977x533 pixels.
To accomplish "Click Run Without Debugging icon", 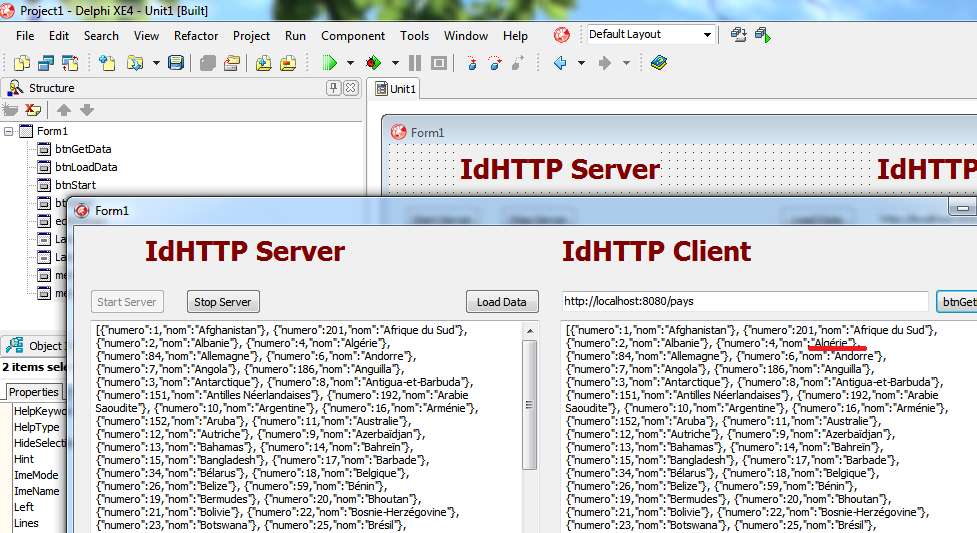I will click(374, 63).
